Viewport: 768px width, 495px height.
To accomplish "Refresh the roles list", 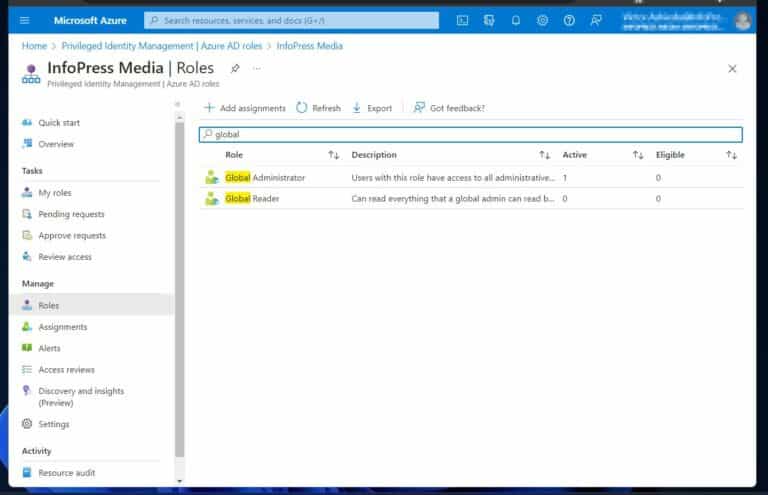I will 318,108.
